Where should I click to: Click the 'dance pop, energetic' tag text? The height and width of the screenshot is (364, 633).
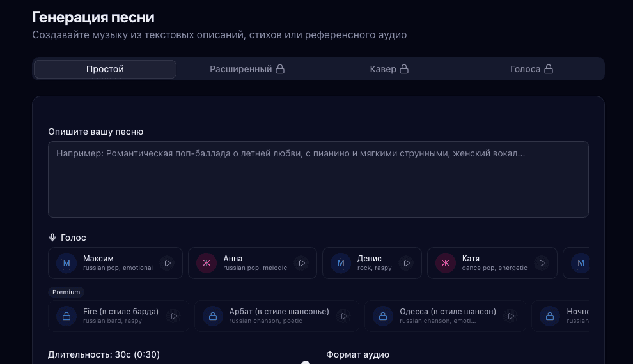pos(494,268)
